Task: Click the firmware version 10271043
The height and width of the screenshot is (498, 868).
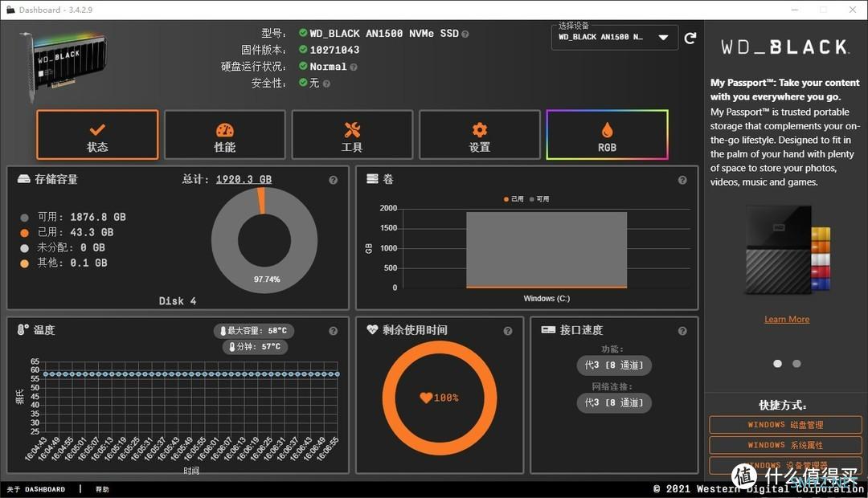Action: tap(334, 50)
